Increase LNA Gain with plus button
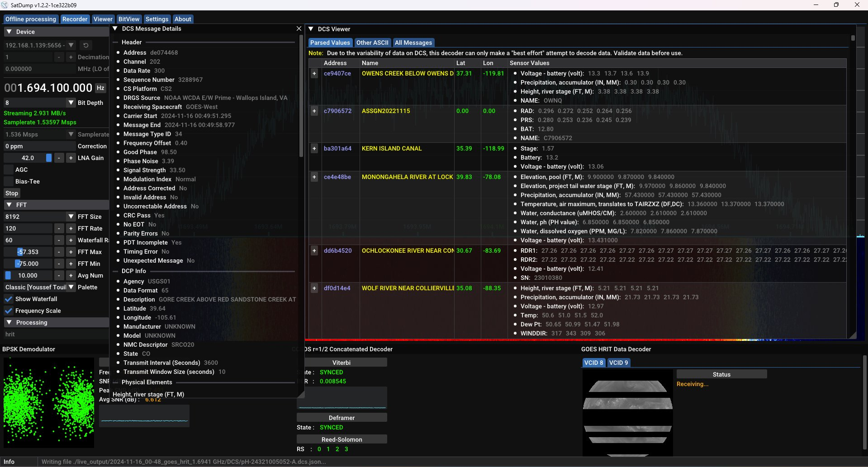 [71, 158]
